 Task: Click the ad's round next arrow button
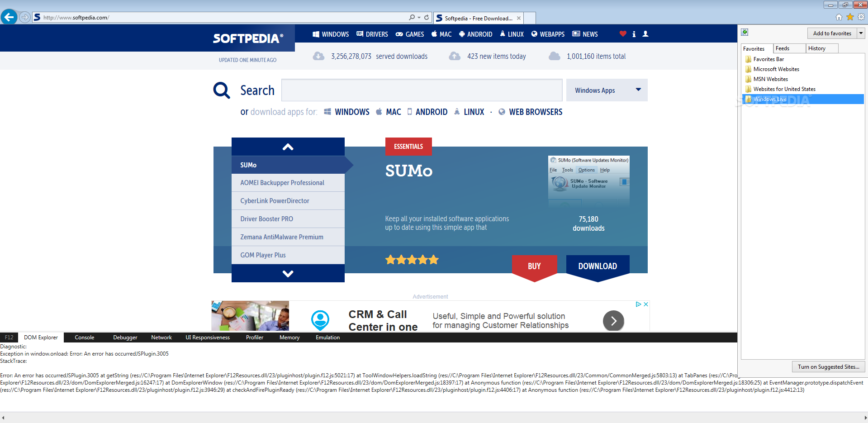coord(613,321)
